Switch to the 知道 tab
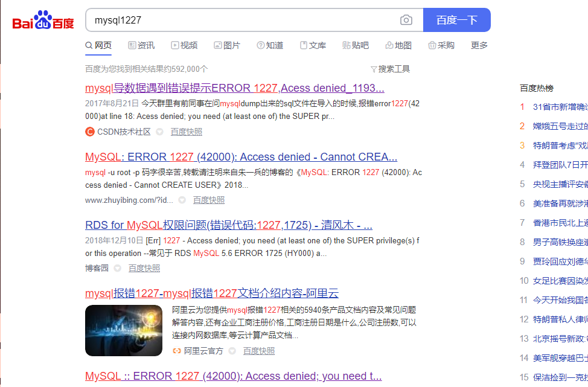The height and width of the screenshot is (387, 588). (x=270, y=45)
